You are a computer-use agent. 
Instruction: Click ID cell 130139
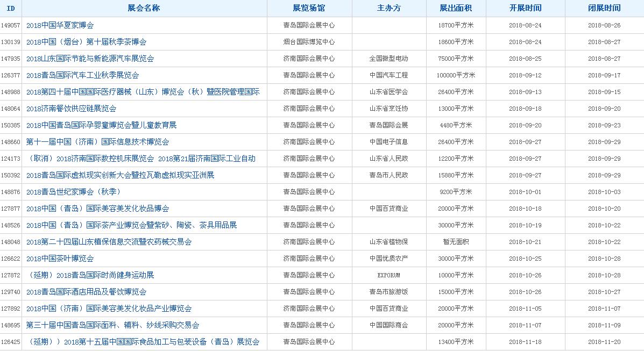[10, 42]
